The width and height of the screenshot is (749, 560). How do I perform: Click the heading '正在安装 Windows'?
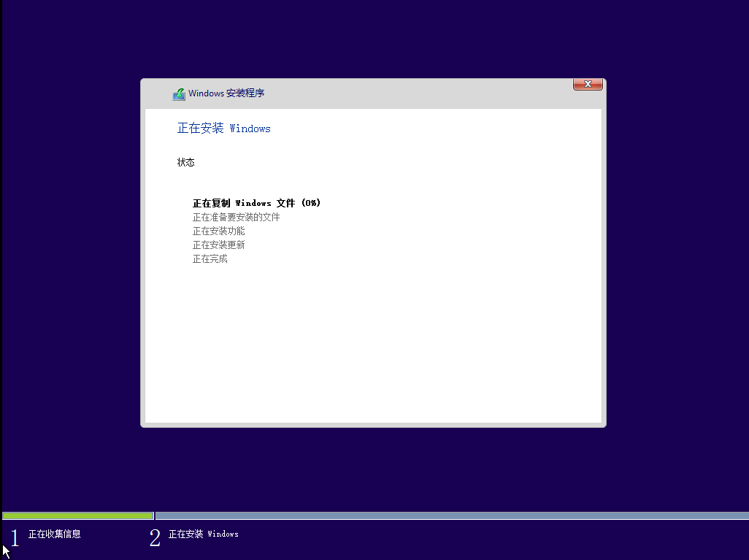223,128
